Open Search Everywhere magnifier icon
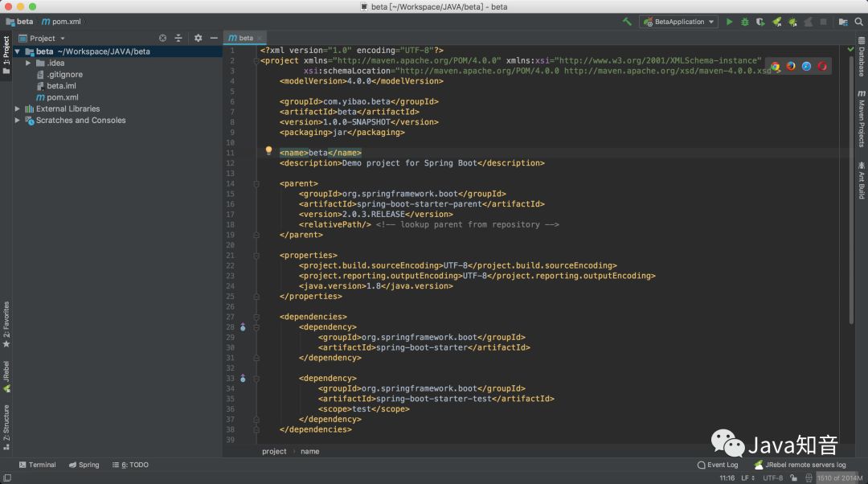Screen dimensions: 868x484 pos(858,22)
